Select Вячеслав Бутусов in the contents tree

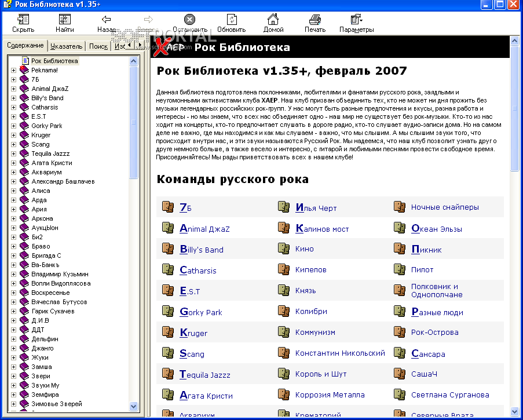[59, 302]
